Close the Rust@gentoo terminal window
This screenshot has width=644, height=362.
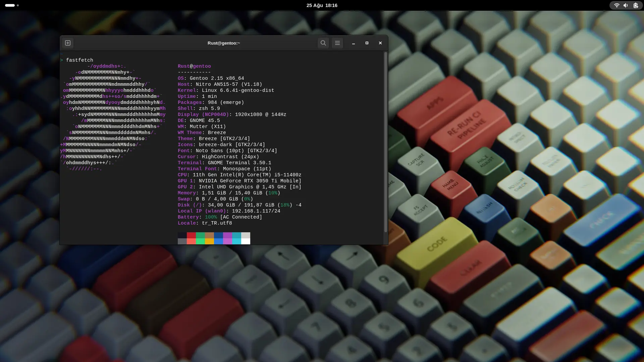pyautogui.click(x=380, y=43)
